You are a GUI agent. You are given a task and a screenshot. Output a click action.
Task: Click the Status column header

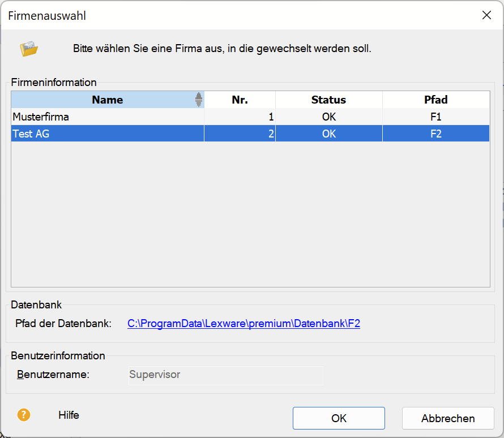328,100
